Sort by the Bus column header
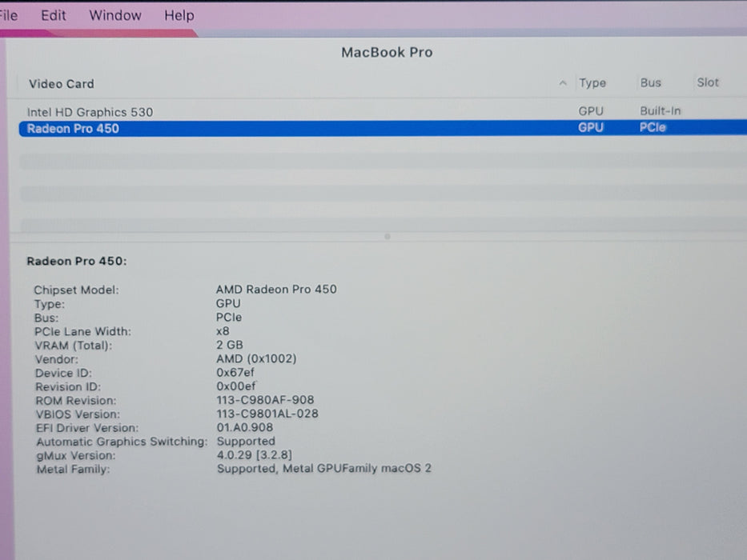Image resolution: width=747 pixels, height=560 pixels. click(650, 82)
